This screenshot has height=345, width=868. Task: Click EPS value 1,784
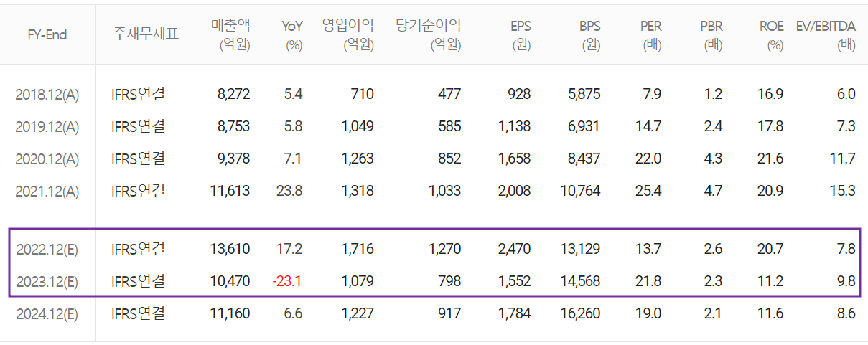pyautogui.click(x=514, y=313)
